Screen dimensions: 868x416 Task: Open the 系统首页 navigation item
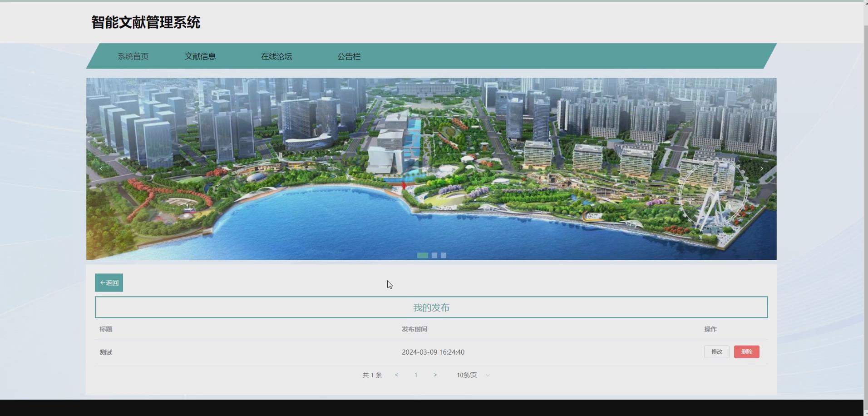click(x=133, y=56)
